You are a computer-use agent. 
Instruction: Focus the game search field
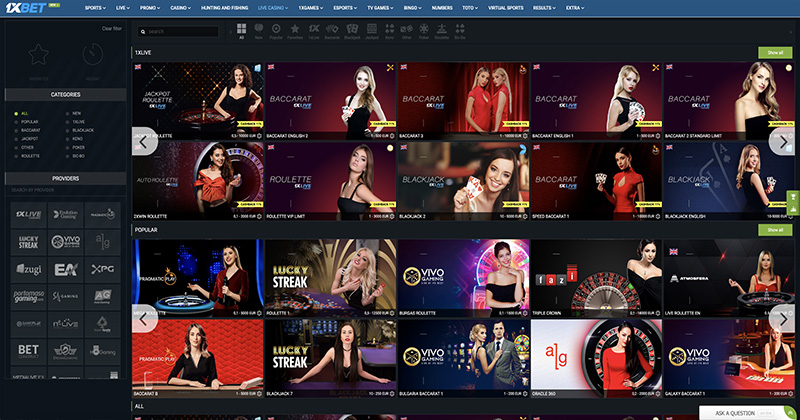pos(178,32)
